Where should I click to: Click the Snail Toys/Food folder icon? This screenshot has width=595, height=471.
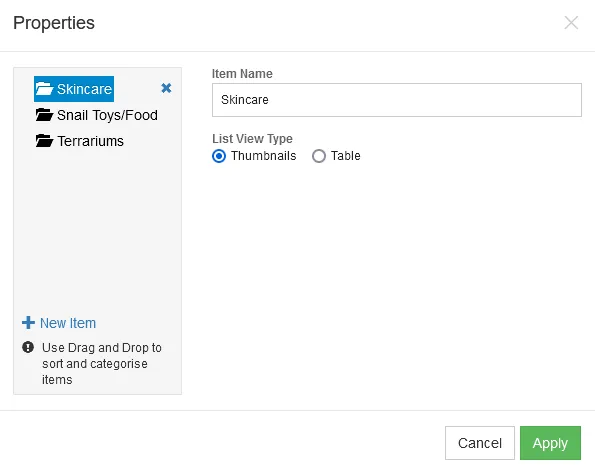coord(44,115)
